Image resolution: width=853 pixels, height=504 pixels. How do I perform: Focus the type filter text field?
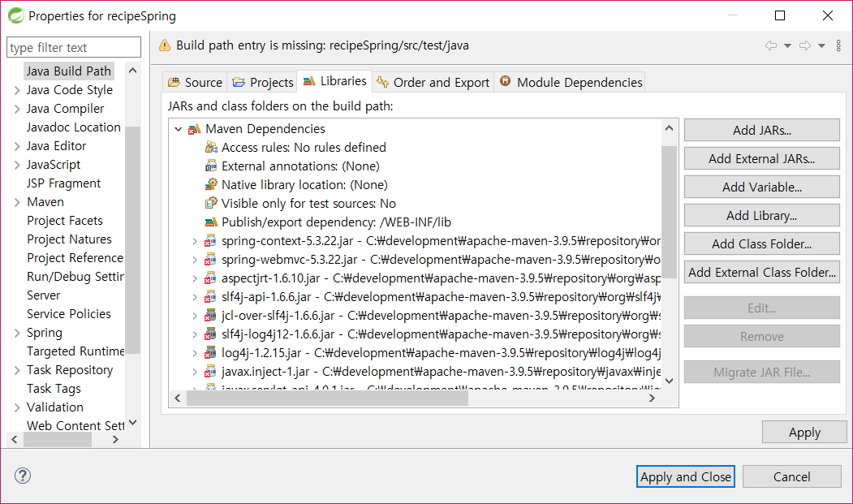point(74,47)
